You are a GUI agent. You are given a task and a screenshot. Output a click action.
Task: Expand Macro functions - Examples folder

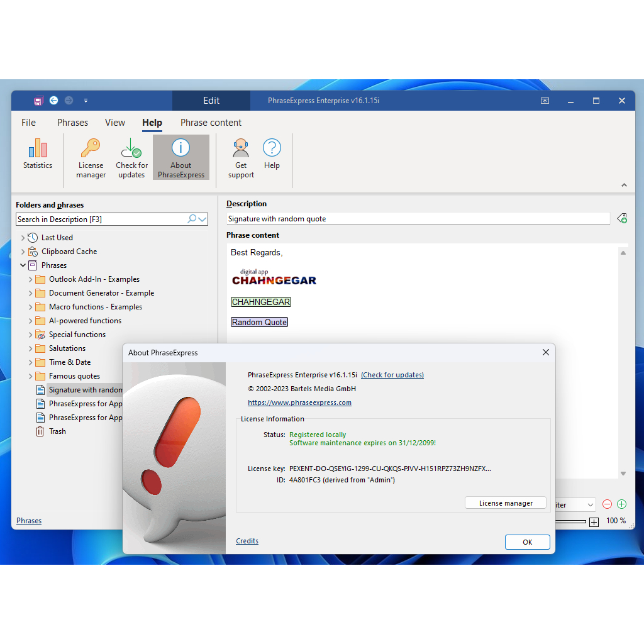coord(30,307)
